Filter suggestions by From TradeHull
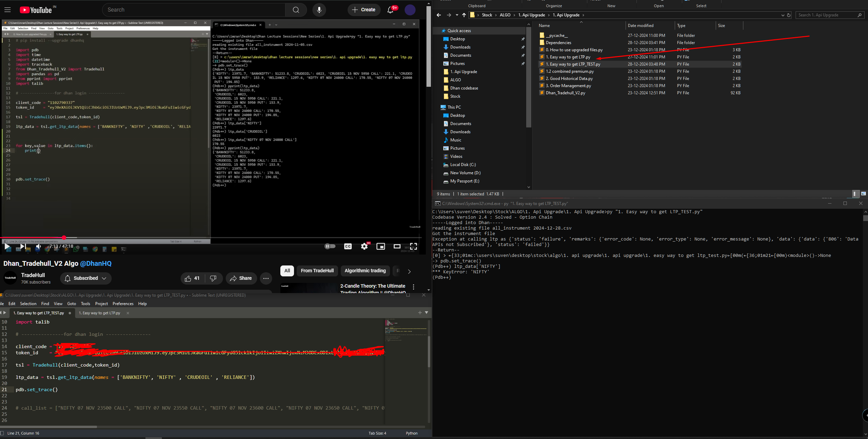Viewport: 868px width, 439px height. 317,271
